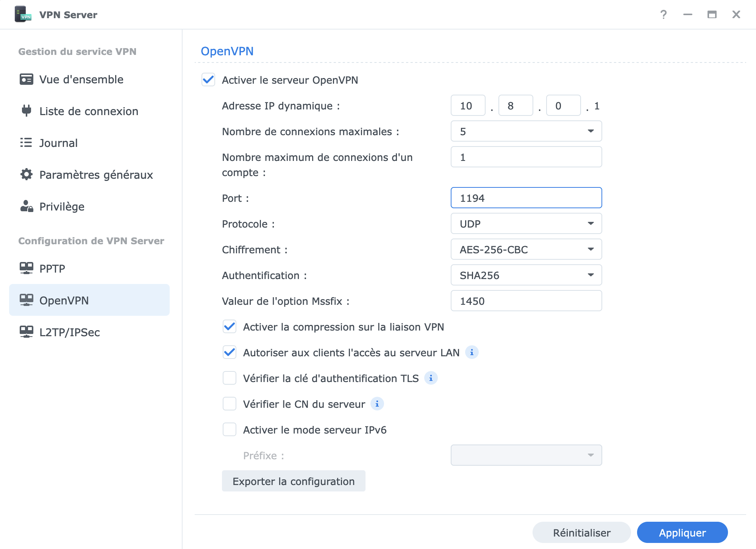Uncheck Activer le serveur OpenVPN
The height and width of the screenshot is (549, 756).
[208, 80]
